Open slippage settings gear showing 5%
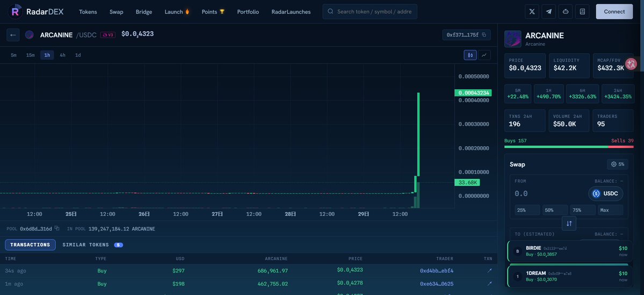The height and width of the screenshot is (295, 644). [x=617, y=164]
